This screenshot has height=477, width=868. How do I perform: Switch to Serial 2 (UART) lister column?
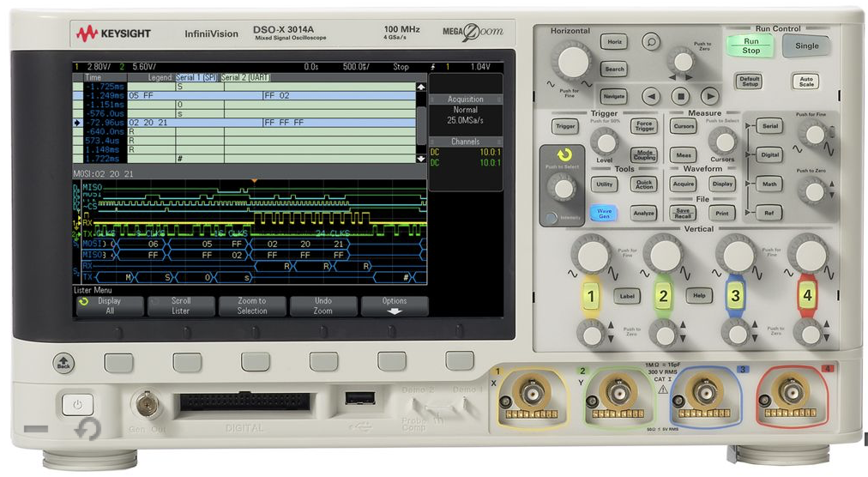click(x=245, y=77)
